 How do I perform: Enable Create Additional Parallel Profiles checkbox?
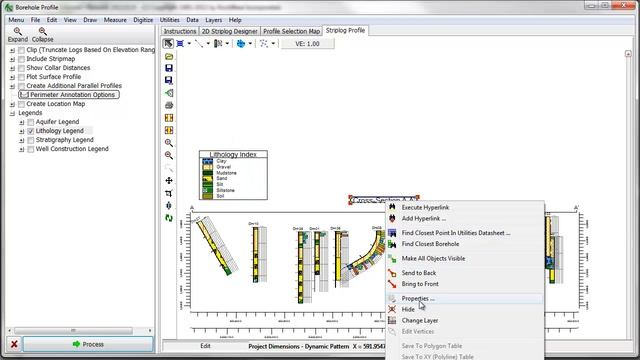[x=22, y=86]
